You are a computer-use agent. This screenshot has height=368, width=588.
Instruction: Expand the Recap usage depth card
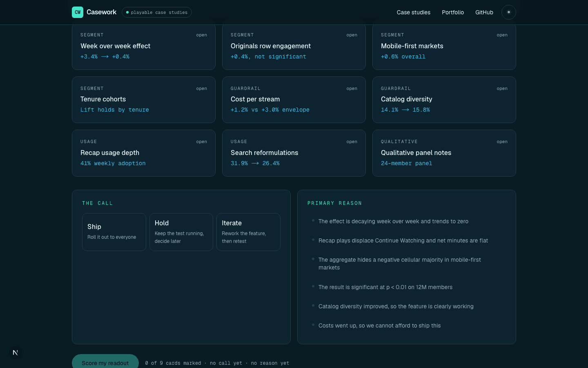[x=144, y=153]
